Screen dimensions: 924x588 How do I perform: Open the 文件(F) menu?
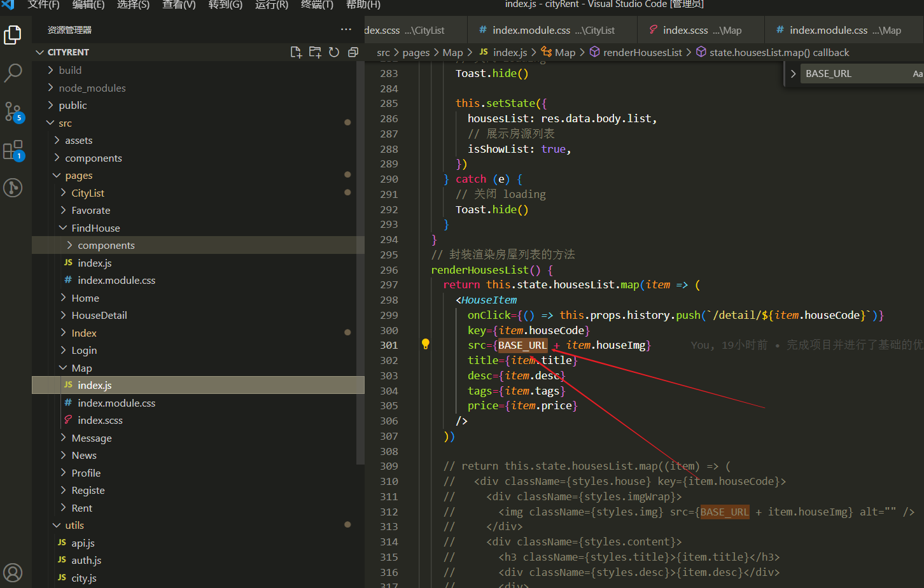point(43,4)
